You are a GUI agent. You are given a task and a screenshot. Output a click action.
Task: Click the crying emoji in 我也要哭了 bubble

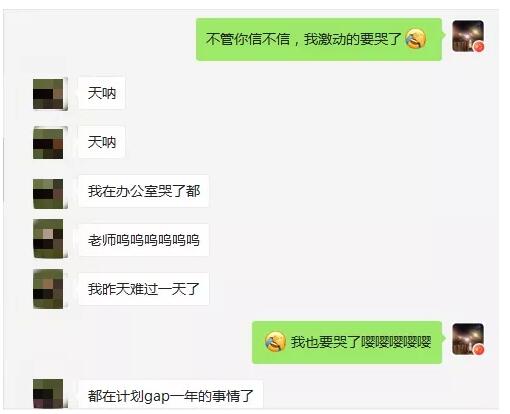point(275,342)
